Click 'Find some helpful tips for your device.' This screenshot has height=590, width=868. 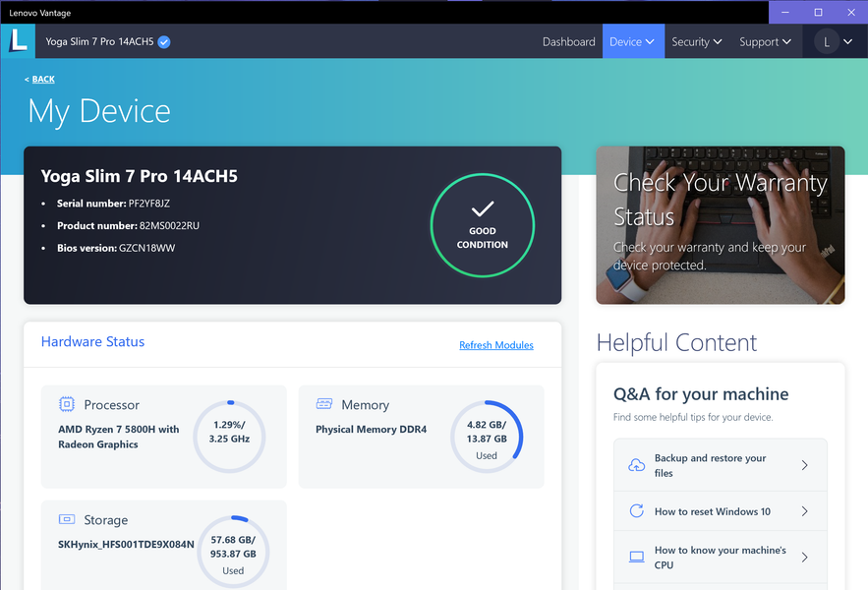pyautogui.click(x=693, y=417)
